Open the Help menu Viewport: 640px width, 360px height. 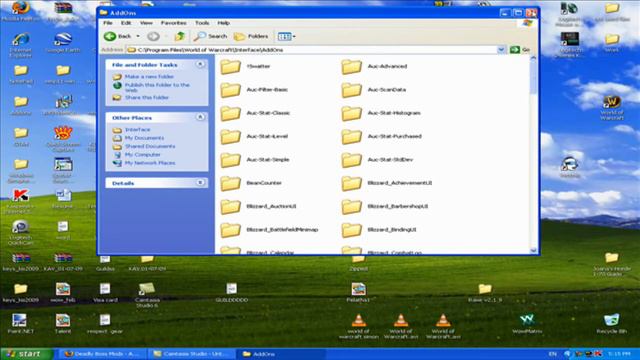(223, 23)
